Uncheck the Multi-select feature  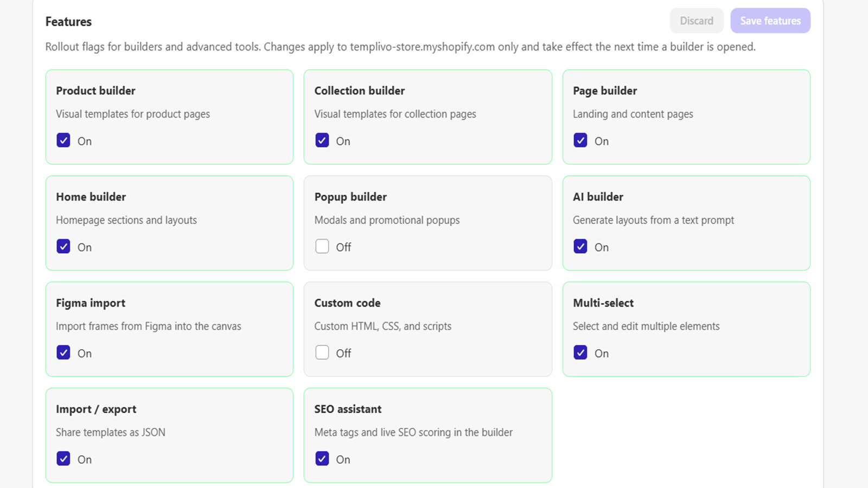(x=580, y=353)
